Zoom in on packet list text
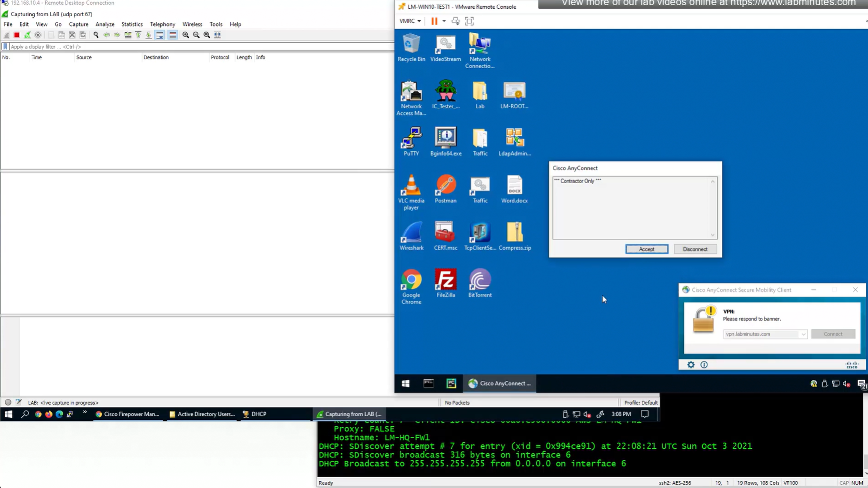The height and width of the screenshot is (488, 868). 186,35
